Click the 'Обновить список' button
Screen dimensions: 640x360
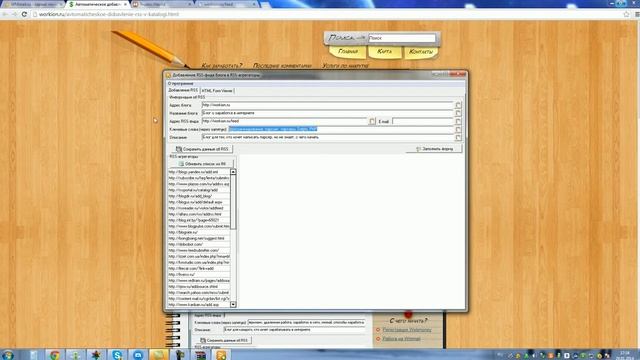tap(202, 164)
